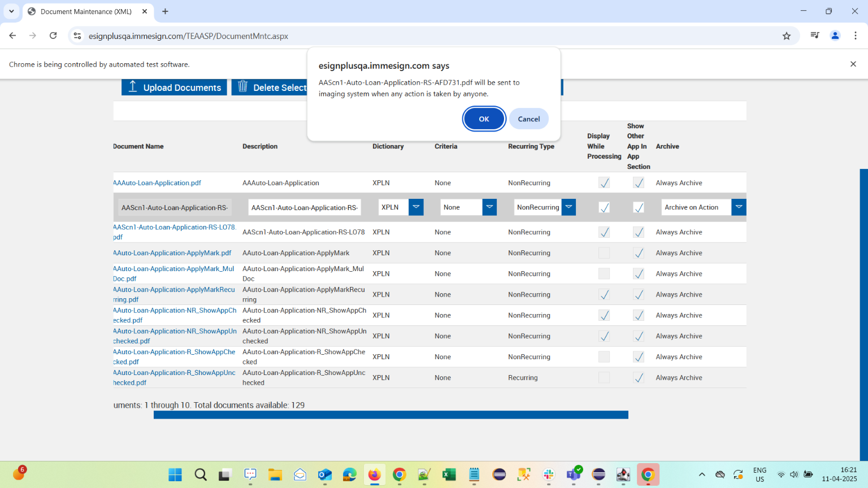Viewport: 868px width, 488px height.
Task: Open AAuto-Loan-Application-R_ShowAppUnchecked.pdf link
Action: pyautogui.click(x=175, y=378)
